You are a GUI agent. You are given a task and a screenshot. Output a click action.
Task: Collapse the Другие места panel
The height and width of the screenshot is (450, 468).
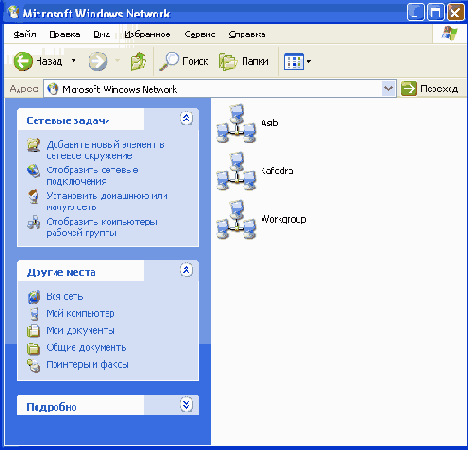tap(186, 270)
